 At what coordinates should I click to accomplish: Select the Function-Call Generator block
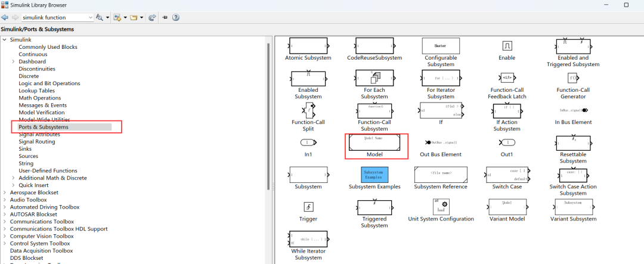pos(573,78)
